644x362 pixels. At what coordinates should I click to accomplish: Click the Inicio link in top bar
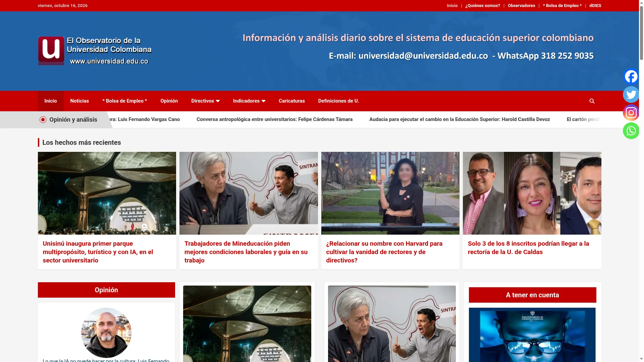click(452, 6)
